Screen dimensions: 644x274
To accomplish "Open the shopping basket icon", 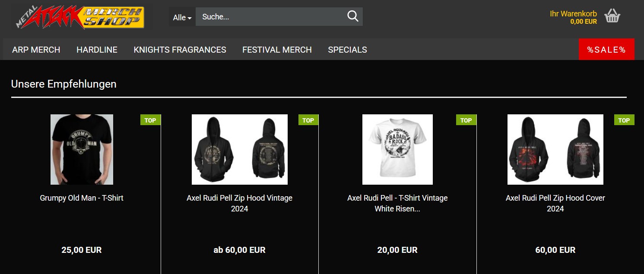I will click(x=612, y=16).
